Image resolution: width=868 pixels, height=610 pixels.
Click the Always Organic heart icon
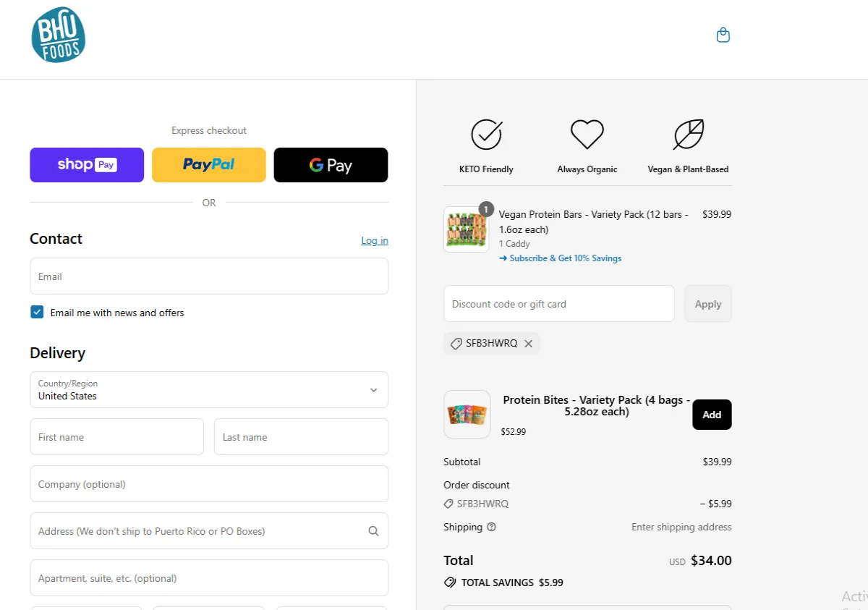[x=587, y=135]
